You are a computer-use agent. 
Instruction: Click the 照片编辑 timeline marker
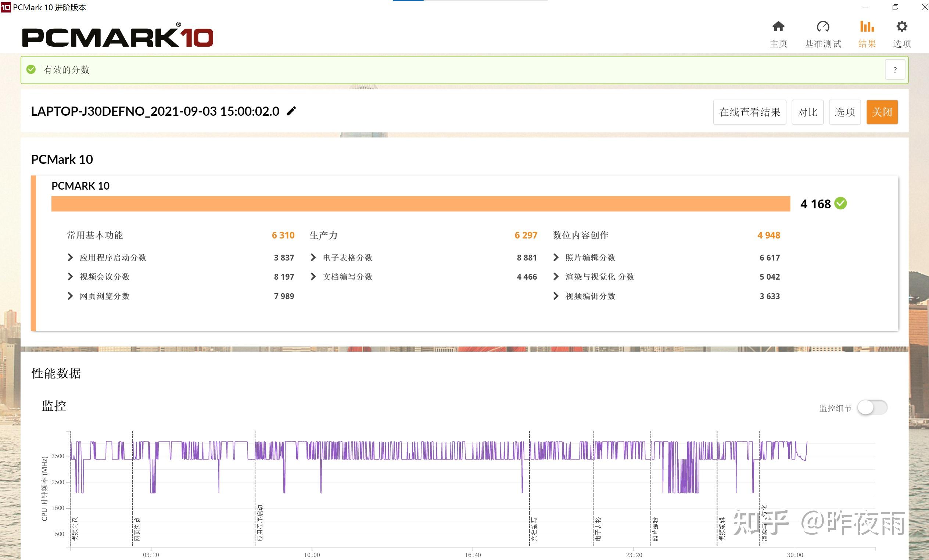point(655,529)
